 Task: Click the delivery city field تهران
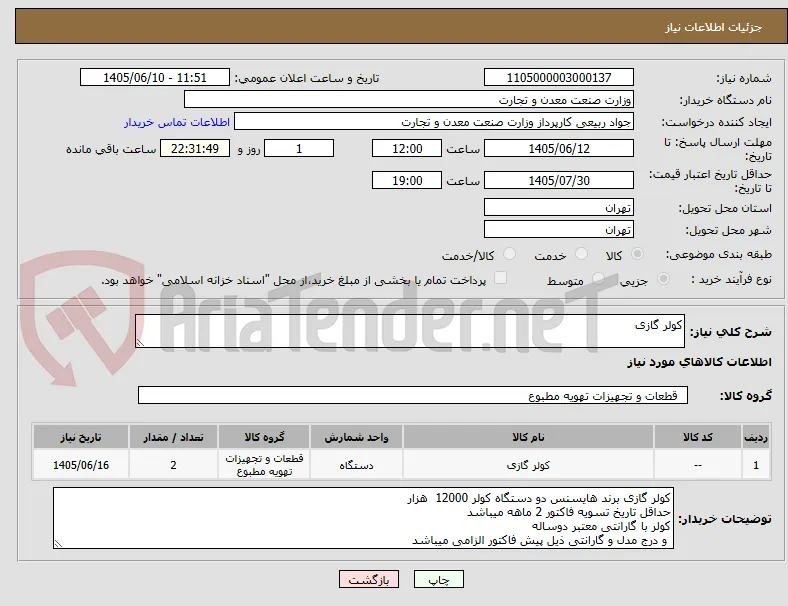point(559,229)
